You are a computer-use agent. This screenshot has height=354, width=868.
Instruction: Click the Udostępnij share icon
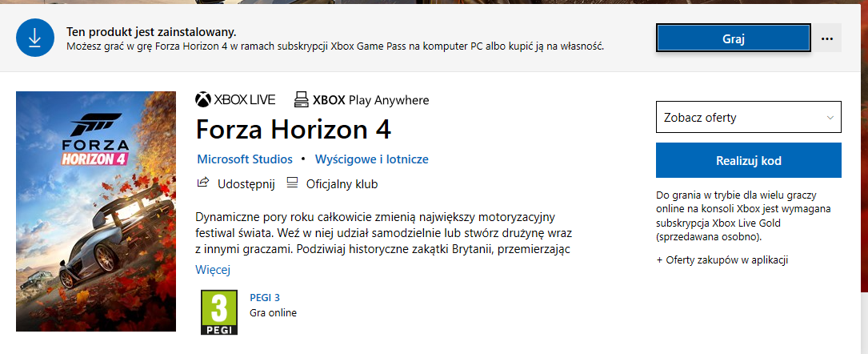(203, 183)
